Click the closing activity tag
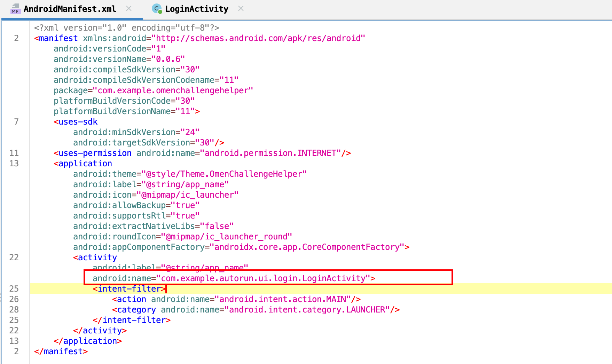612x364 pixels. tap(100, 331)
